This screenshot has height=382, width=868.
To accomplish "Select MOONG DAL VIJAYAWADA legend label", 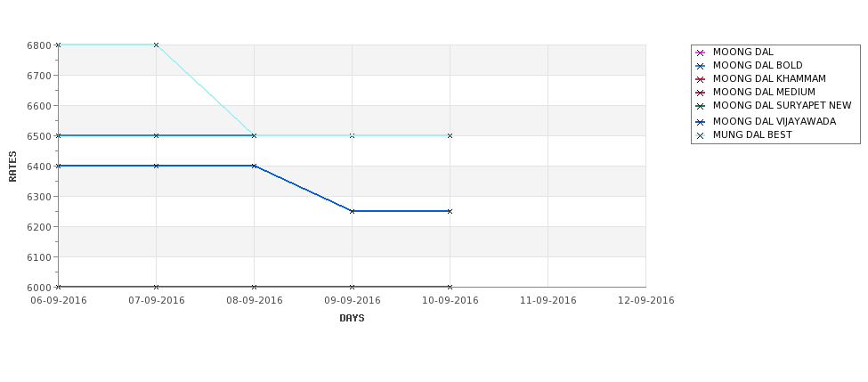I will [775, 121].
